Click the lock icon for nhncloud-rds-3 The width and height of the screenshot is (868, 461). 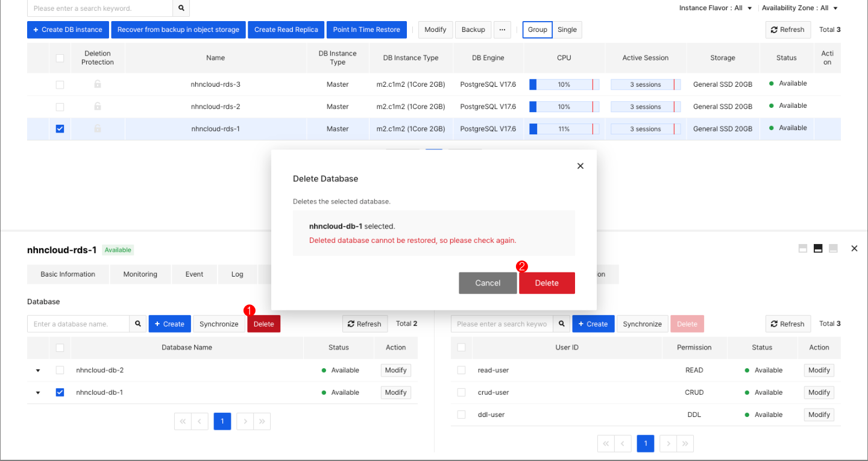point(97,84)
